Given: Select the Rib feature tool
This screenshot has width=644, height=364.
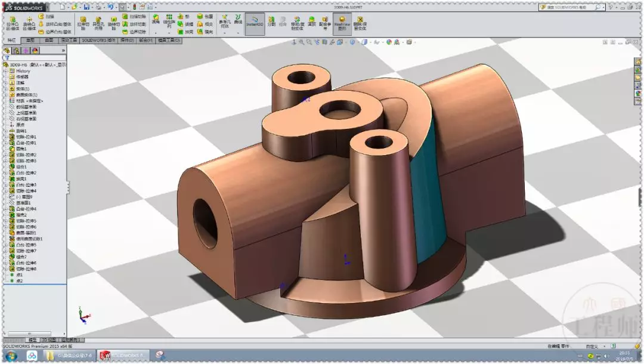Looking at the screenshot, I should pos(184,17).
